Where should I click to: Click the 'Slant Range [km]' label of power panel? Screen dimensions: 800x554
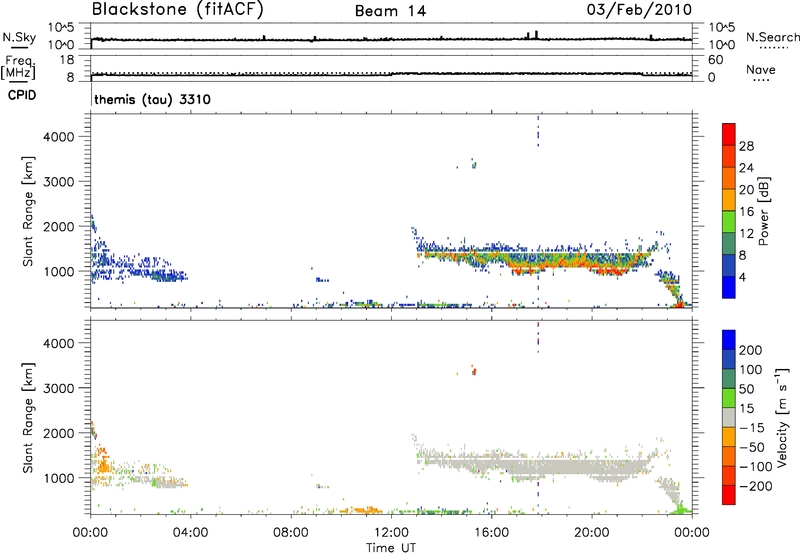click(x=28, y=211)
